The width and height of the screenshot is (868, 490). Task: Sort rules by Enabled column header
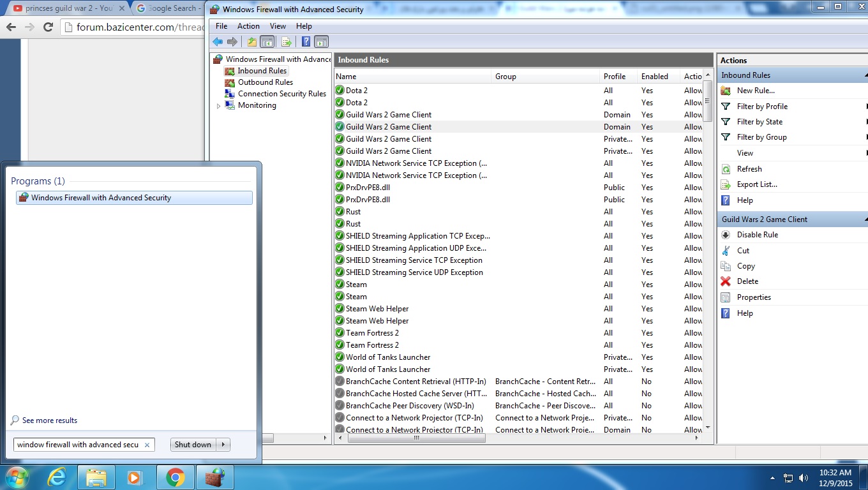coord(659,76)
